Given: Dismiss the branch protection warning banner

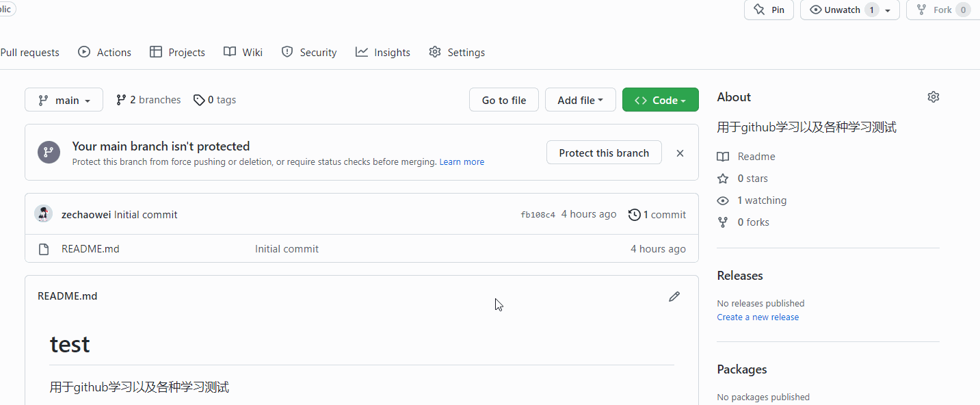Looking at the screenshot, I should [x=680, y=153].
